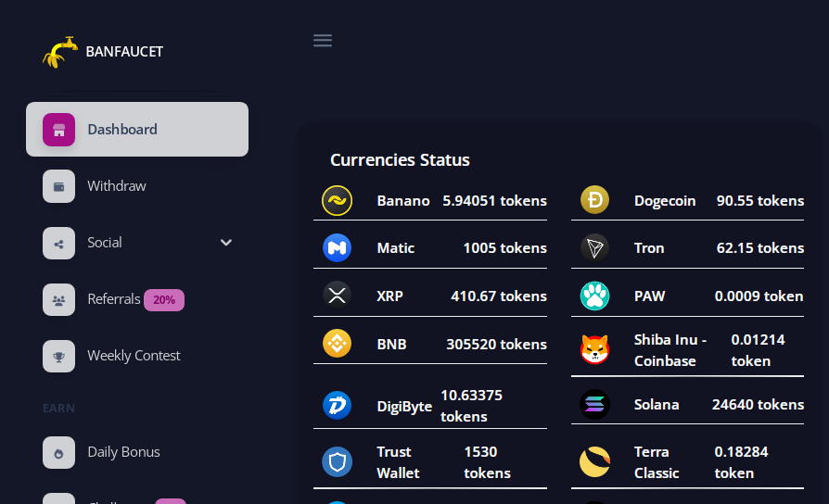Click the Referrals 20% badge

(164, 300)
